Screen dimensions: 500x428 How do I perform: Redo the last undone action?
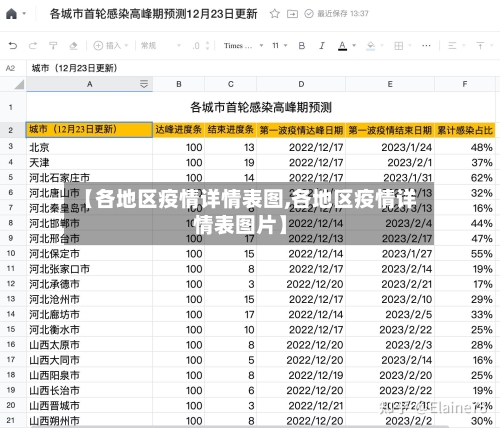point(33,46)
